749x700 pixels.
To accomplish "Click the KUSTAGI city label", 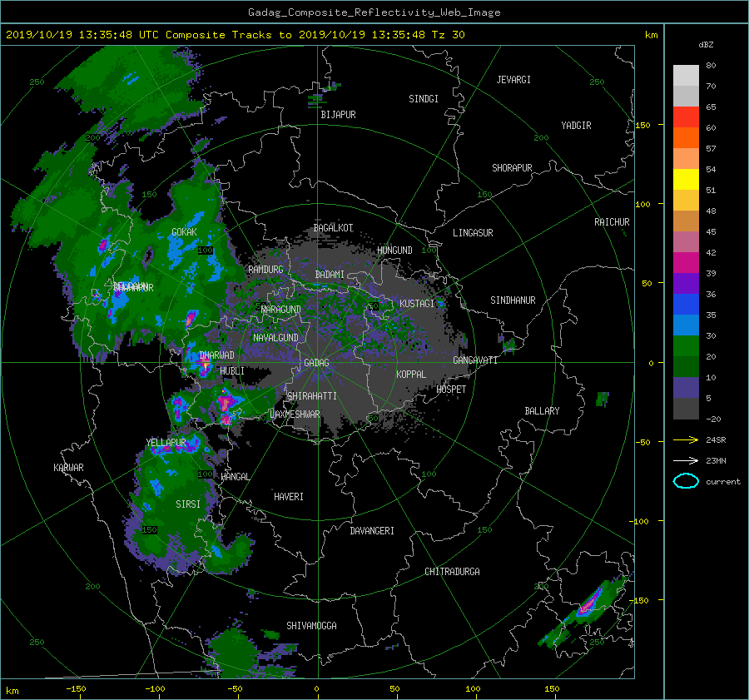I will coord(417,304).
